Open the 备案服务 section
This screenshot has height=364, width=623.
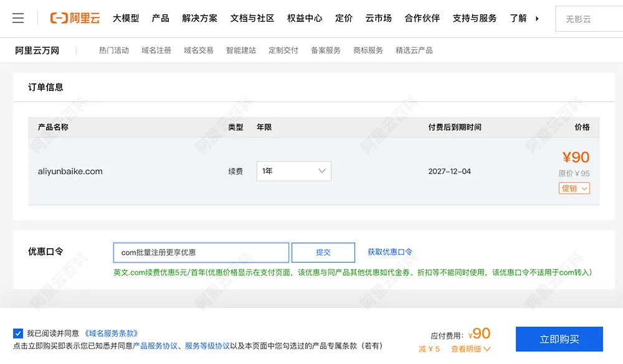(325, 50)
